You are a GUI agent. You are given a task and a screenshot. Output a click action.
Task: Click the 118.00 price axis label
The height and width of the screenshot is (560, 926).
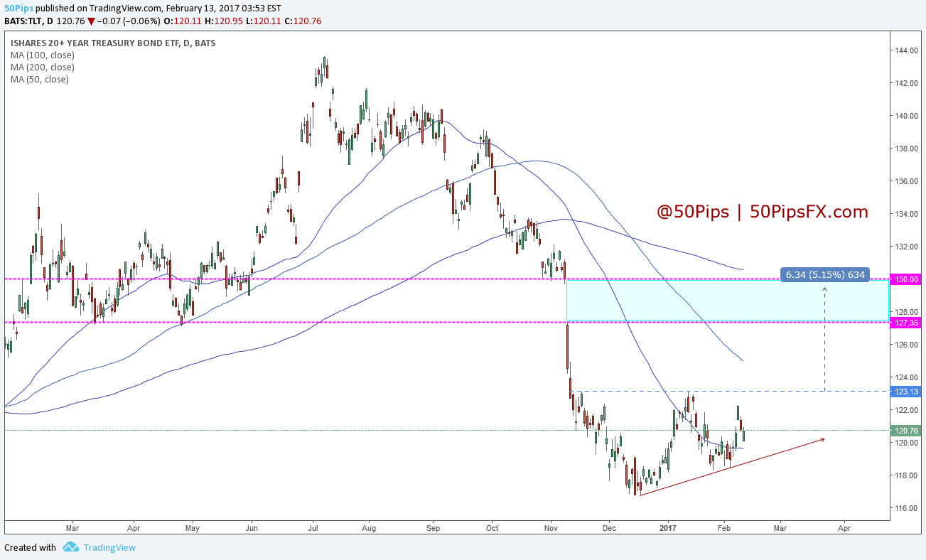coord(907,475)
